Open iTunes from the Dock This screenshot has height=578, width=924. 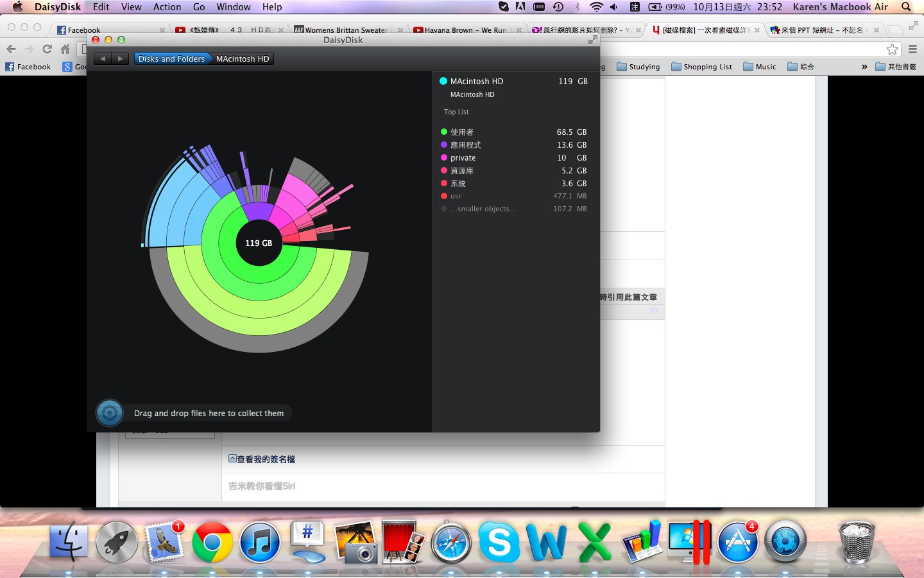click(x=260, y=542)
